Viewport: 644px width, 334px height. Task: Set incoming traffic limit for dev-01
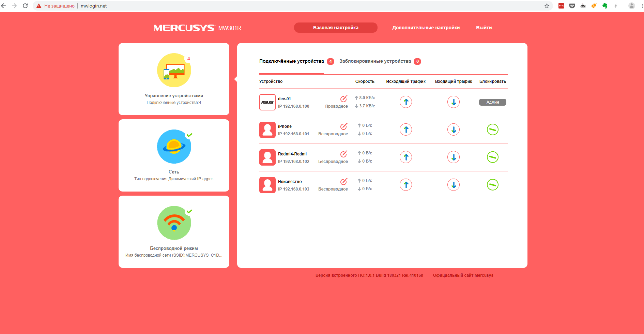pos(454,102)
